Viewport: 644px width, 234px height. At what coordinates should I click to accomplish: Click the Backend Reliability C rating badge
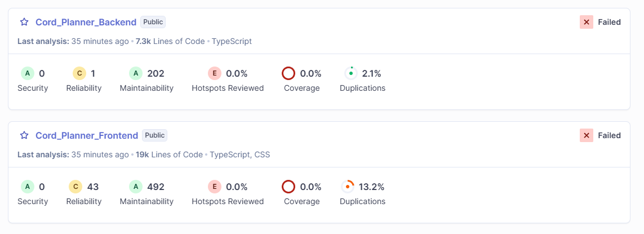(79, 73)
